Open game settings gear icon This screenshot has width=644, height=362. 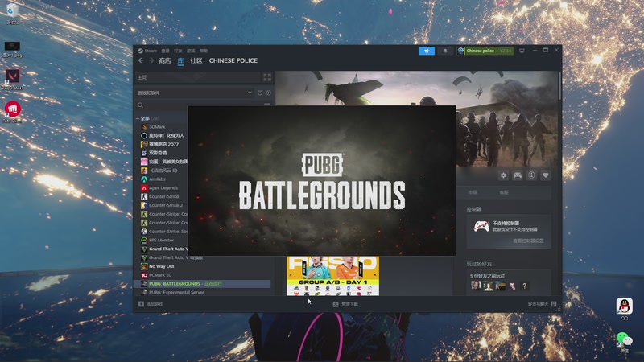[x=503, y=175]
